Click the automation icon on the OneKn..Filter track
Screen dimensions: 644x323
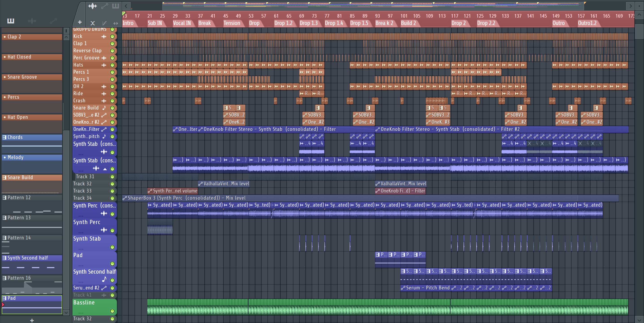tap(104, 129)
